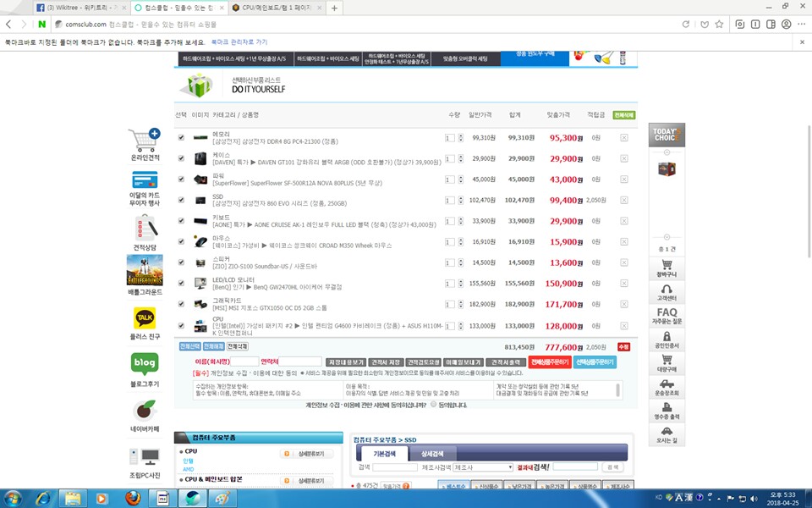Switch to the 상세검색 tab
The height and width of the screenshot is (508, 812).
tap(432, 454)
